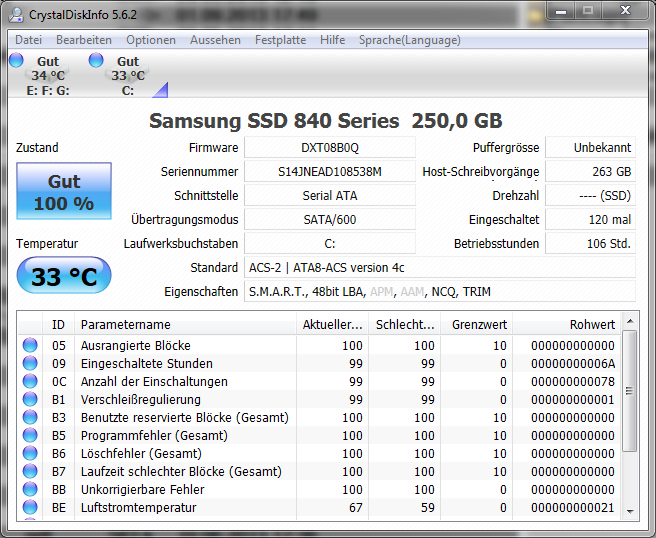Click the Schnittstelle field Serial ATA
This screenshot has width=656, height=538.
pos(330,195)
